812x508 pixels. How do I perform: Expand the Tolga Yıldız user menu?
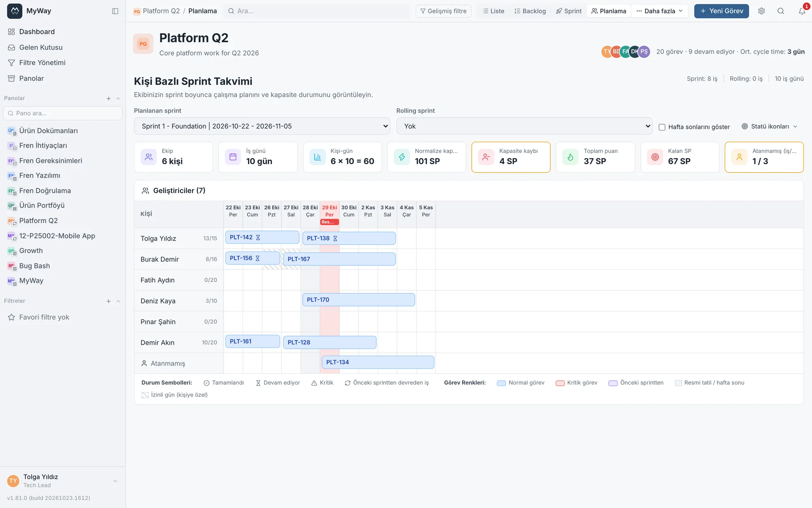[x=115, y=481]
